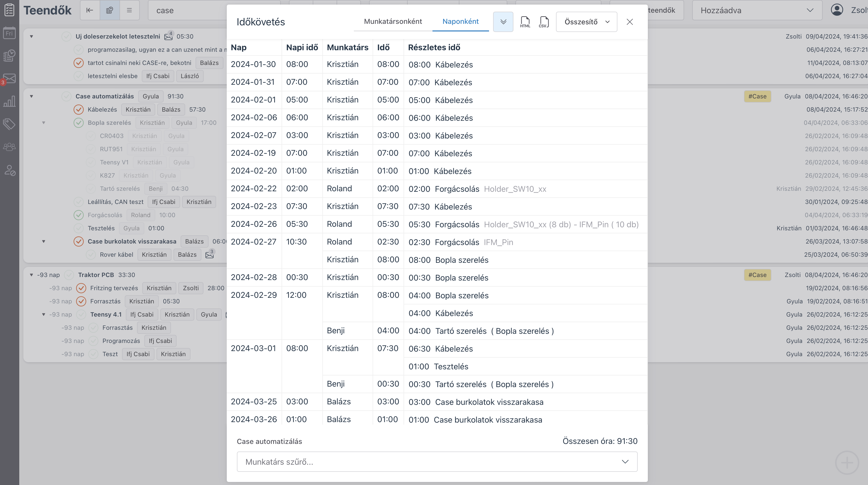This screenshot has height=485, width=868.
Task: Open the calendar icon in sidebar
Action: point(9,33)
